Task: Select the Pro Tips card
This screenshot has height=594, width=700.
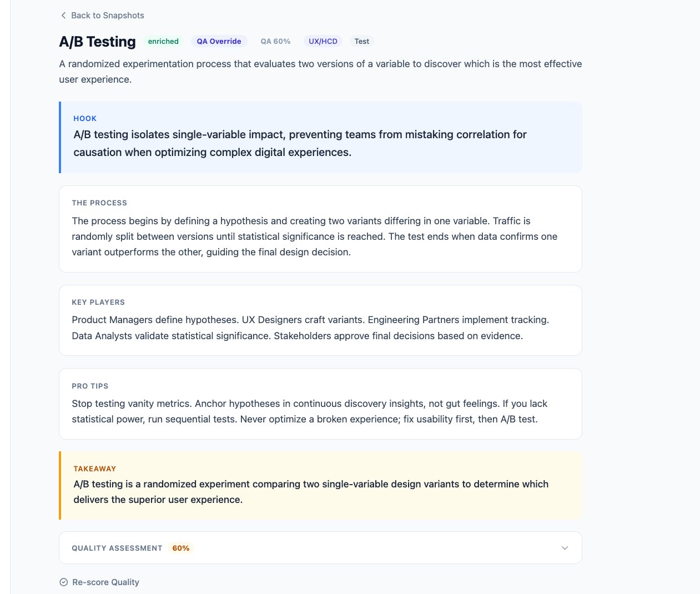Action: coord(320,404)
